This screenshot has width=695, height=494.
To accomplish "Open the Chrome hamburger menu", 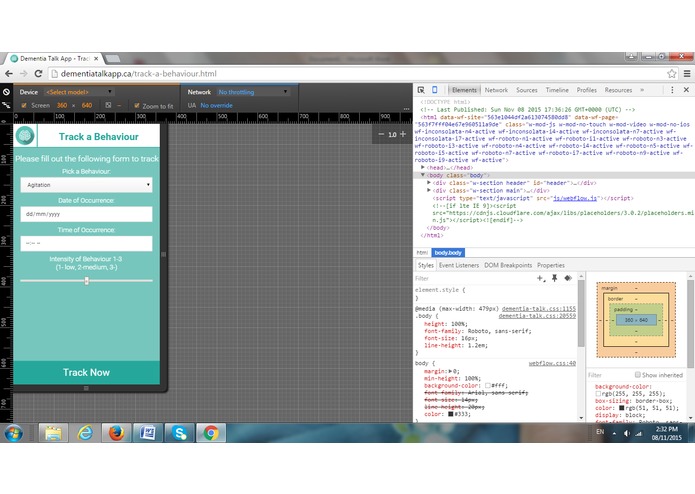I will 687,74.
